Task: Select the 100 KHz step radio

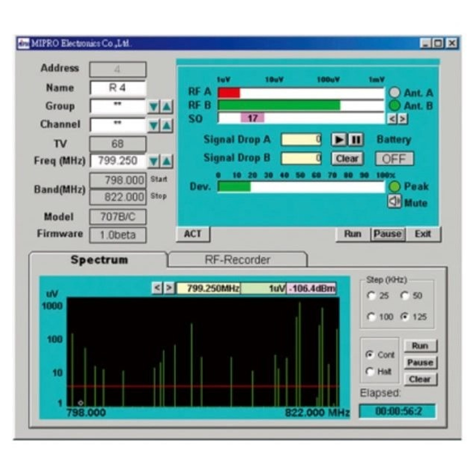Action: (371, 317)
